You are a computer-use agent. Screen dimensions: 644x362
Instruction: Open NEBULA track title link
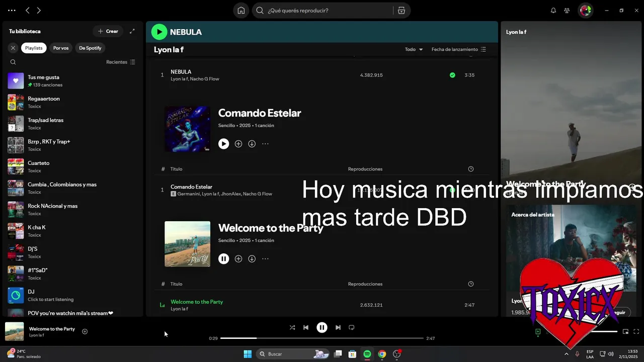[x=181, y=72]
